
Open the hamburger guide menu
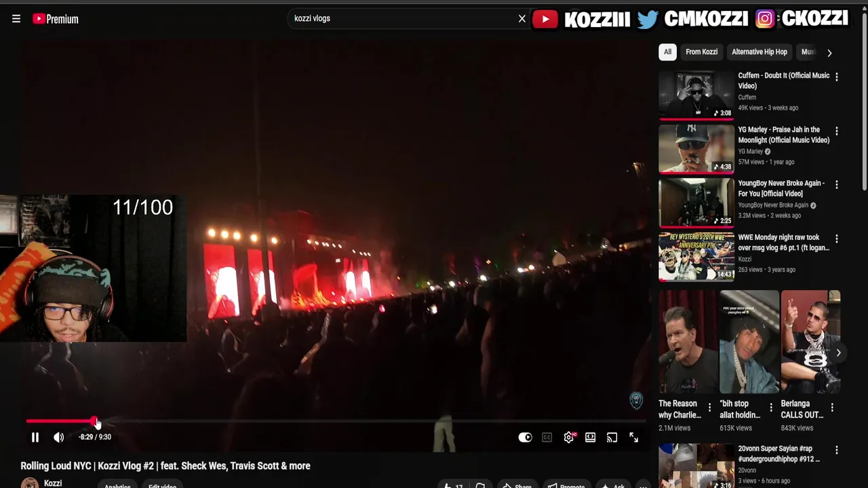pos(16,19)
